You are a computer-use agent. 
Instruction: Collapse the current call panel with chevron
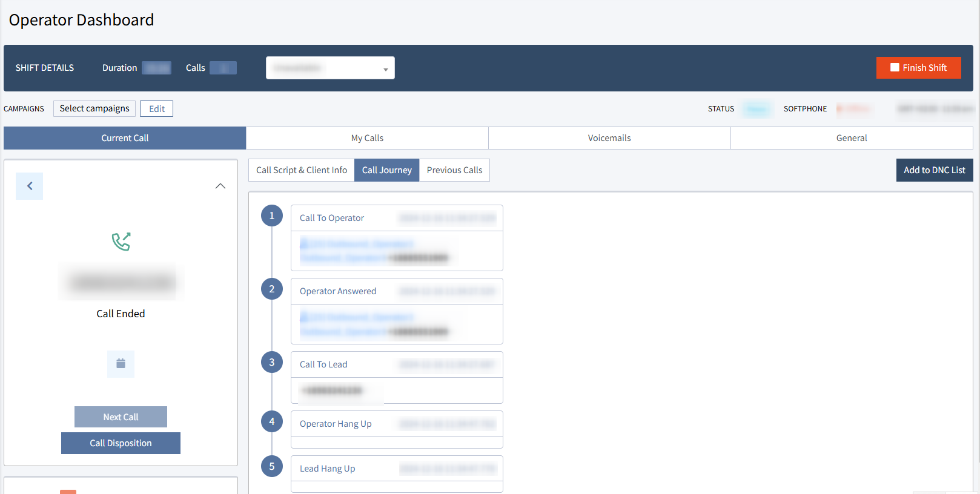pyautogui.click(x=220, y=186)
